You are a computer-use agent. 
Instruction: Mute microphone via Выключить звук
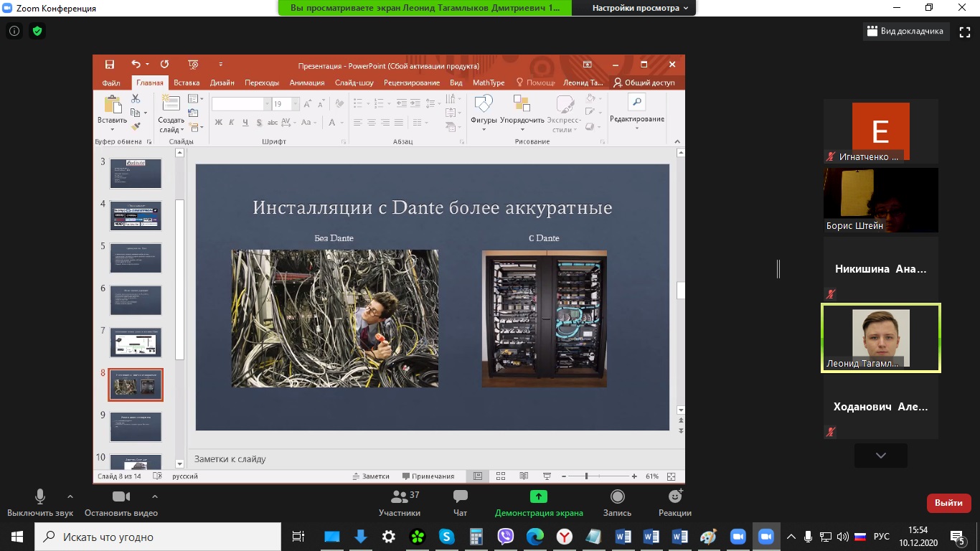[40, 502]
